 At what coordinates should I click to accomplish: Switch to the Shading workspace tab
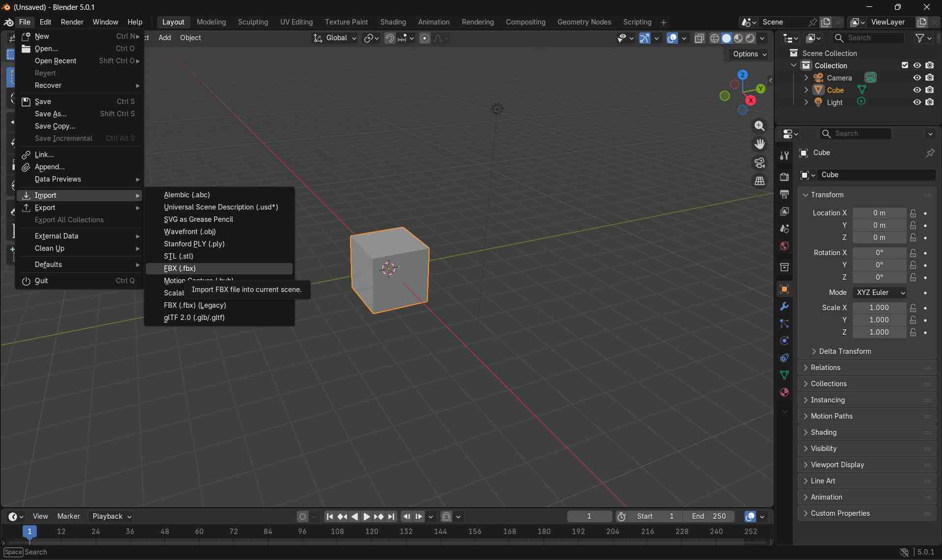pos(393,22)
